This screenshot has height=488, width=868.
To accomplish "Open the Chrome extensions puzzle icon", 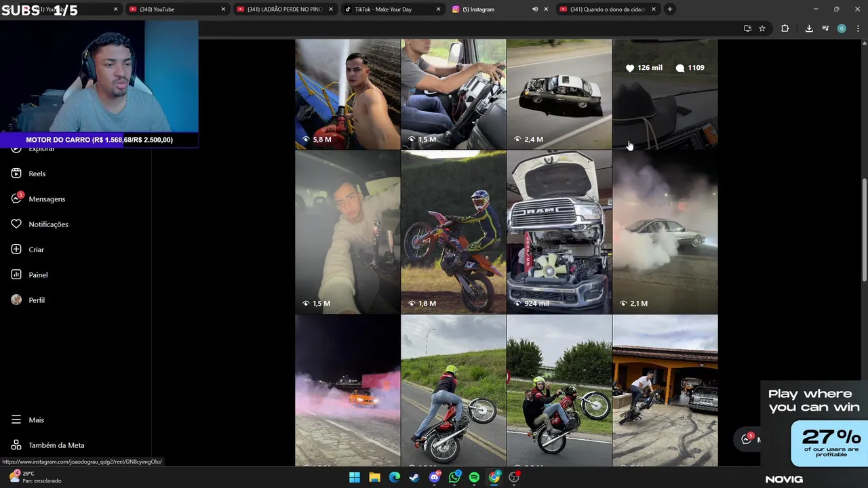I will point(785,28).
